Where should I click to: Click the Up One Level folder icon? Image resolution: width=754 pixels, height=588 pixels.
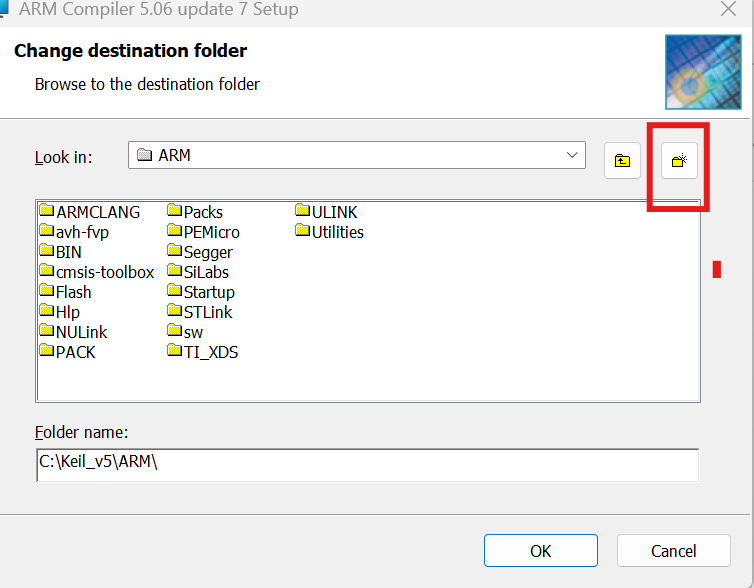coord(622,161)
